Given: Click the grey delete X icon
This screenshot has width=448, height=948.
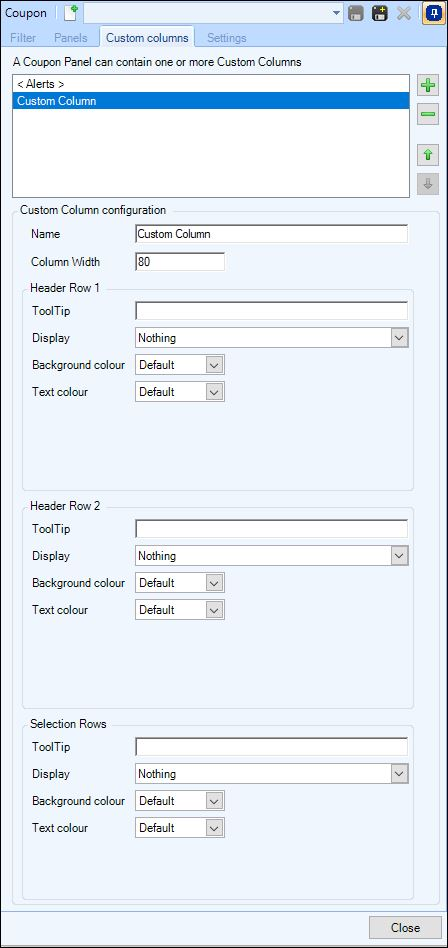Looking at the screenshot, I should (x=404, y=13).
